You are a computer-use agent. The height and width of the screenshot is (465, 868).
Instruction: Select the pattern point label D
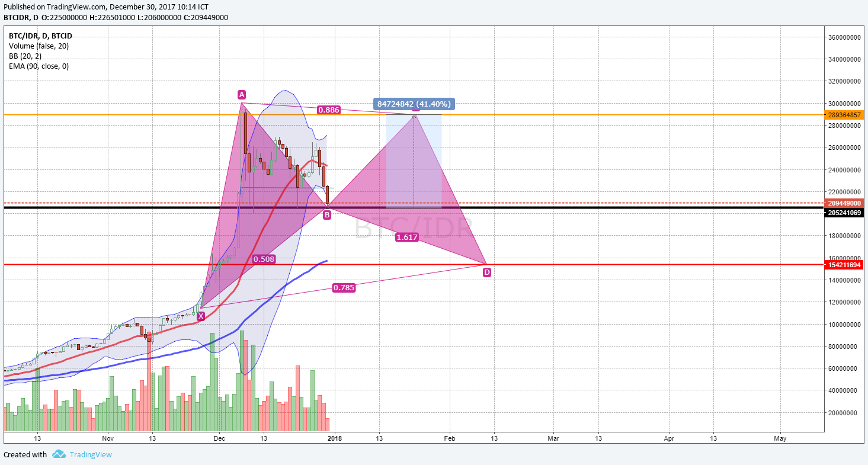486,272
